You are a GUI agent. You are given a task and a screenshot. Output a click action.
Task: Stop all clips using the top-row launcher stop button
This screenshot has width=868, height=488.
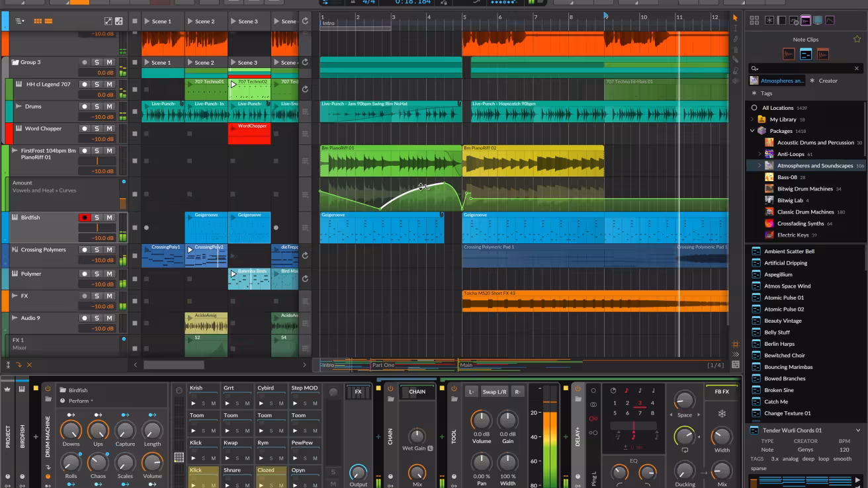[135, 21]
